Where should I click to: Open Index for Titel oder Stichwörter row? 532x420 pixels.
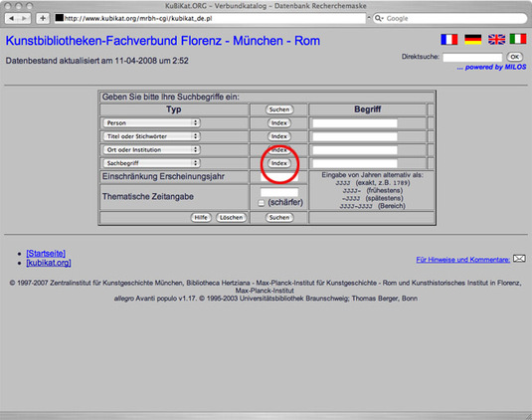tap(279, 136)
